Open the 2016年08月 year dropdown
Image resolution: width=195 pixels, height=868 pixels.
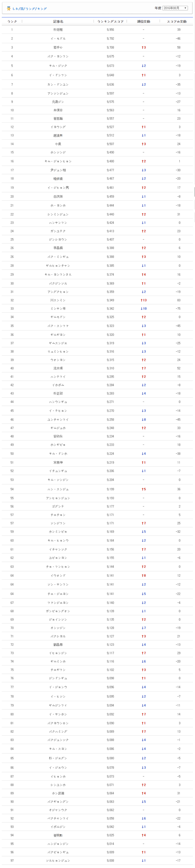pyautogui.click(x=175, y=8)
